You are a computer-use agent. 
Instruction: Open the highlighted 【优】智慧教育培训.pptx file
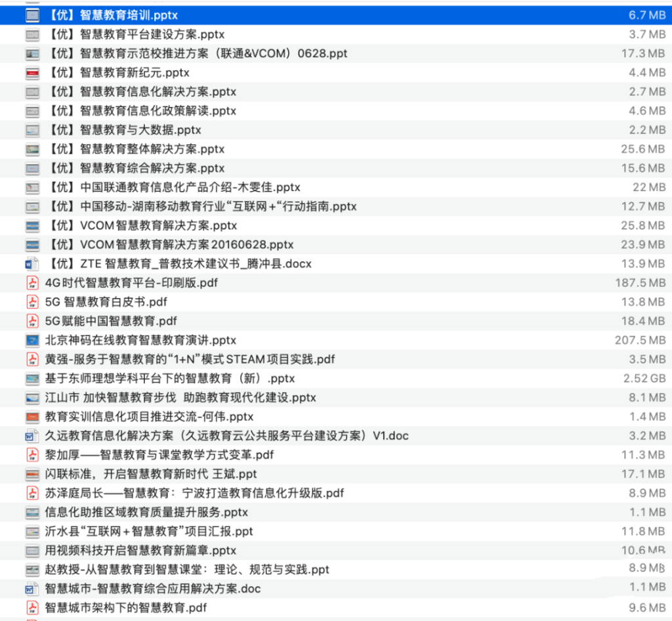[112, 14]
